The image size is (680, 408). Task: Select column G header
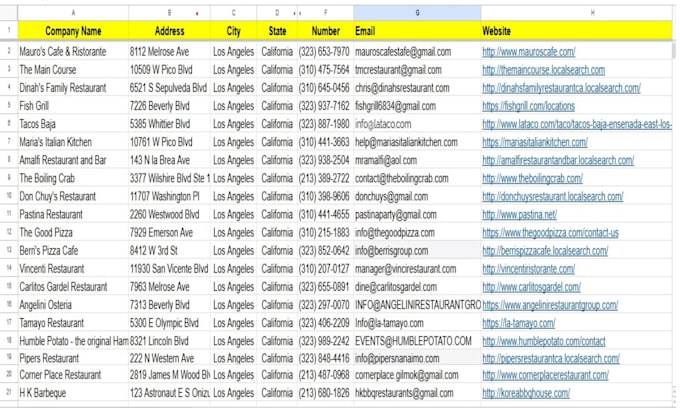pos(417,13)
